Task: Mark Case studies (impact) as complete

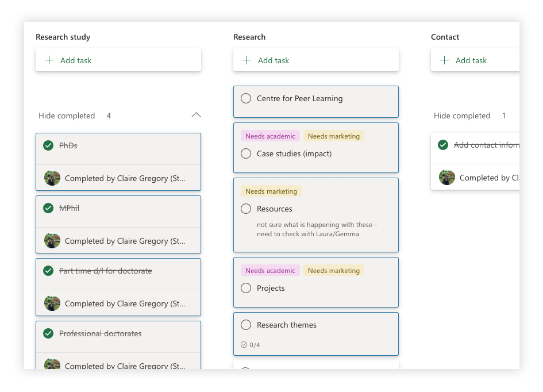Action: 246,153
